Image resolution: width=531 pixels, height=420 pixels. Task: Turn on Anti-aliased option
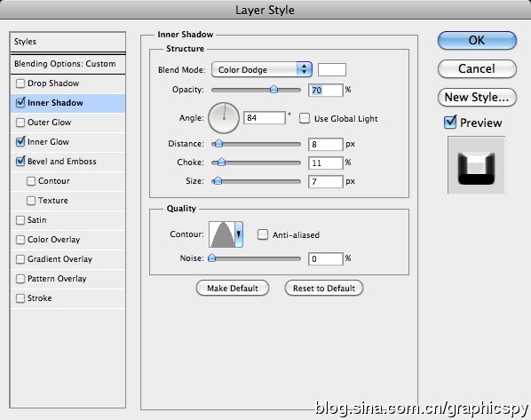pos(263,234)
